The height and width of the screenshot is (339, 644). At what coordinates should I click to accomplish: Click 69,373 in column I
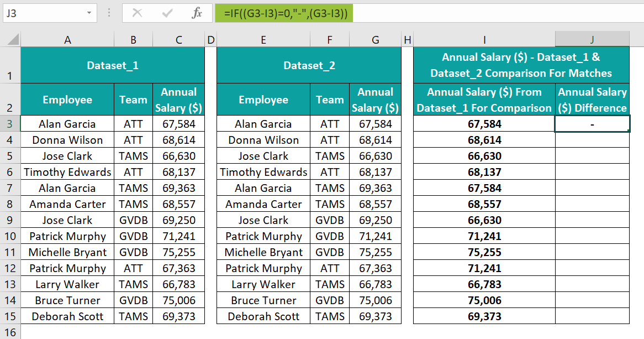(484, 316)
